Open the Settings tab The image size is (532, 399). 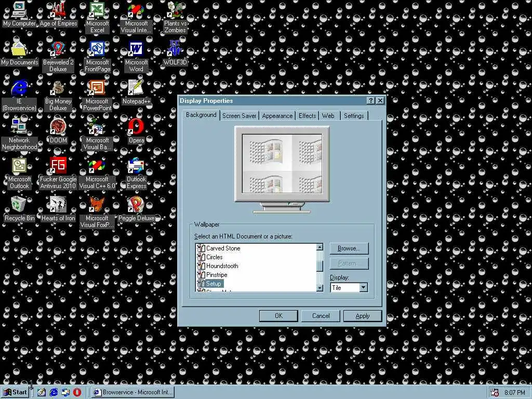click(x=354, y=116)
